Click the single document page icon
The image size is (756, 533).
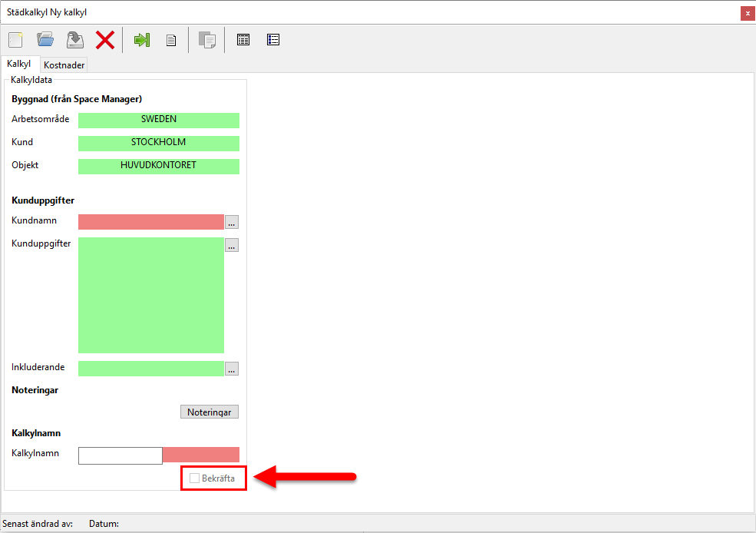click(x=172, y=40)
